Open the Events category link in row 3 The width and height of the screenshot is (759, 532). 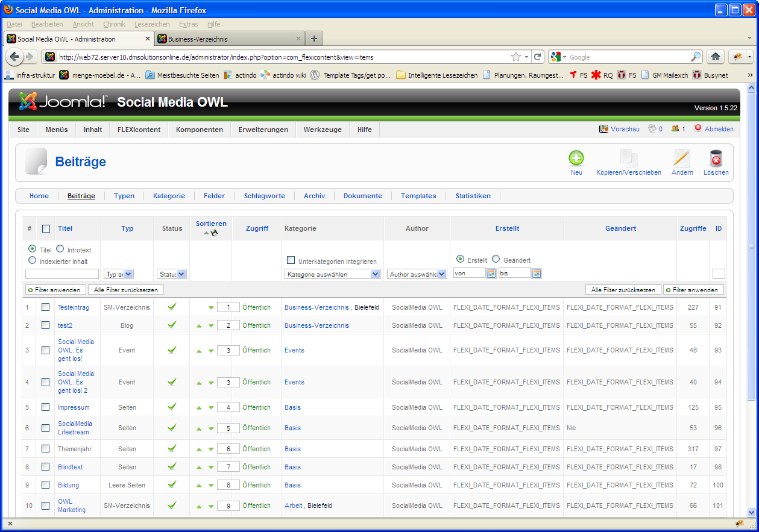coord(294,350)
